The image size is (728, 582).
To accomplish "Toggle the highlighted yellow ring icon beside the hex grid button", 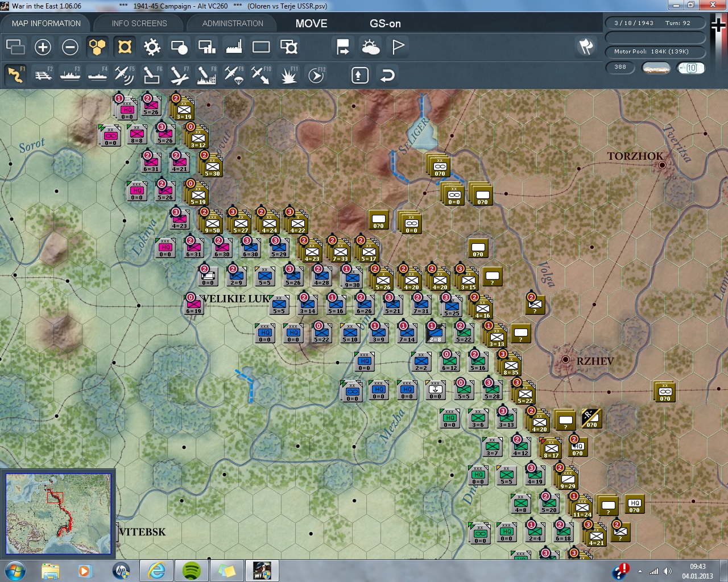I will point(125,47).
